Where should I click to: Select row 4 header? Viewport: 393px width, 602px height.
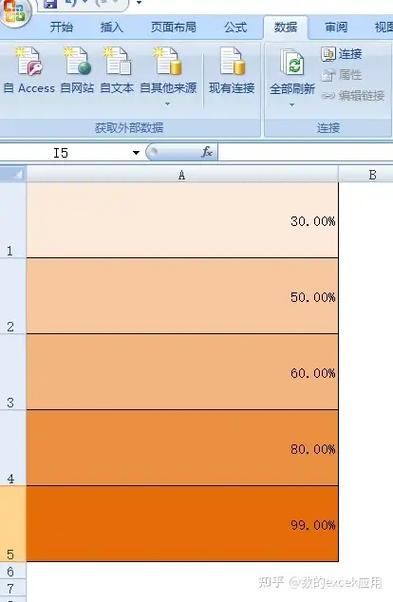[x=13, y=448]
